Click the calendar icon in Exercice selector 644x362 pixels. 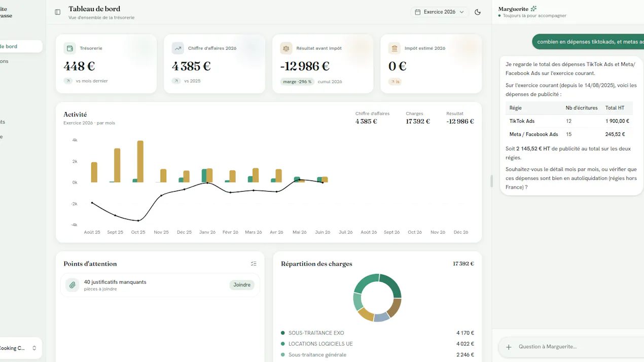click(417, 12)
